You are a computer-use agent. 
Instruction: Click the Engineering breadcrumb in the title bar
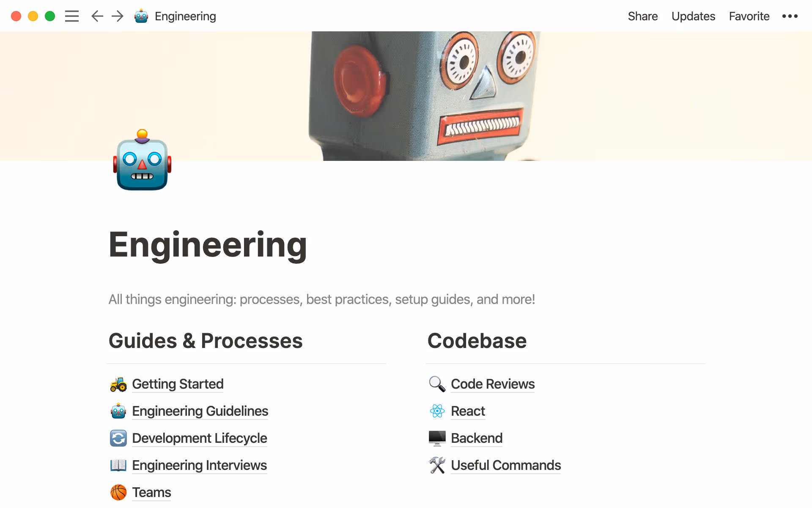click(x=185, y=16)
